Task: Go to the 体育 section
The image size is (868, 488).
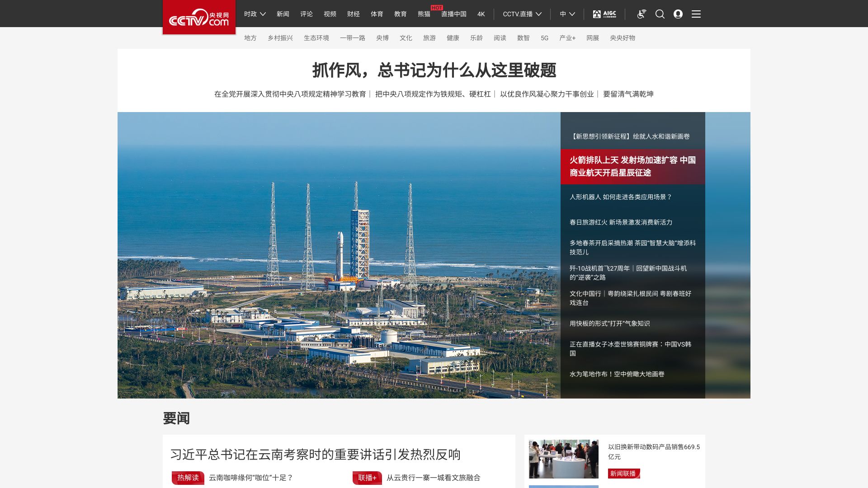Action: click(x=377, y=14)
